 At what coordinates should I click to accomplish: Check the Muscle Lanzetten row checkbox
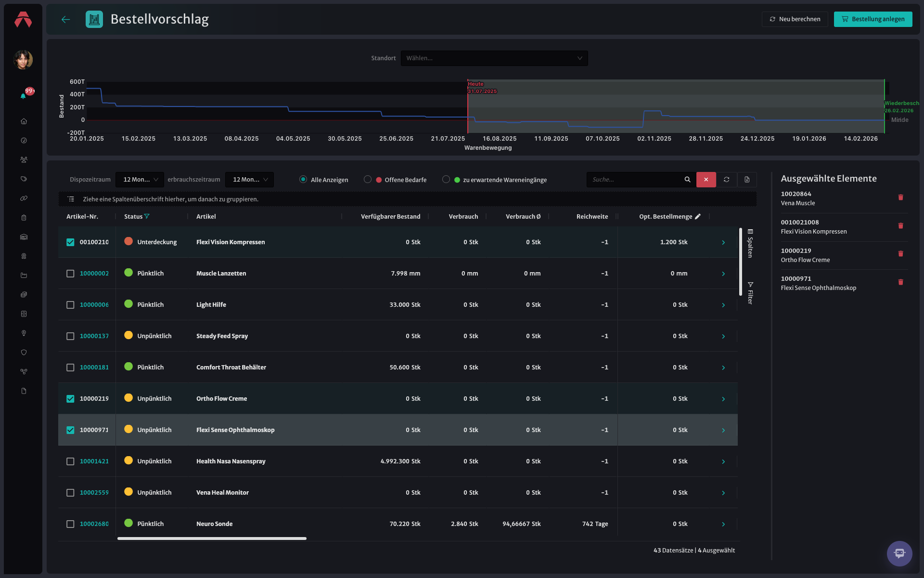tap(70, 274)
